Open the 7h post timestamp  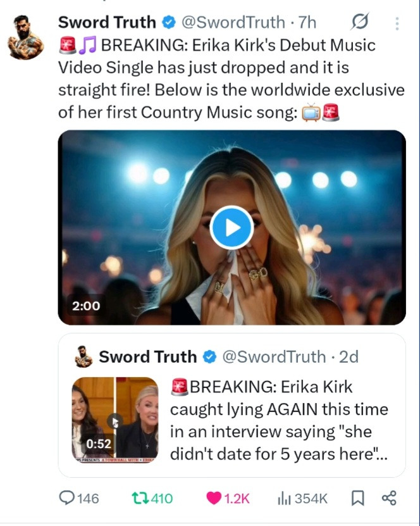click(307, 23)
